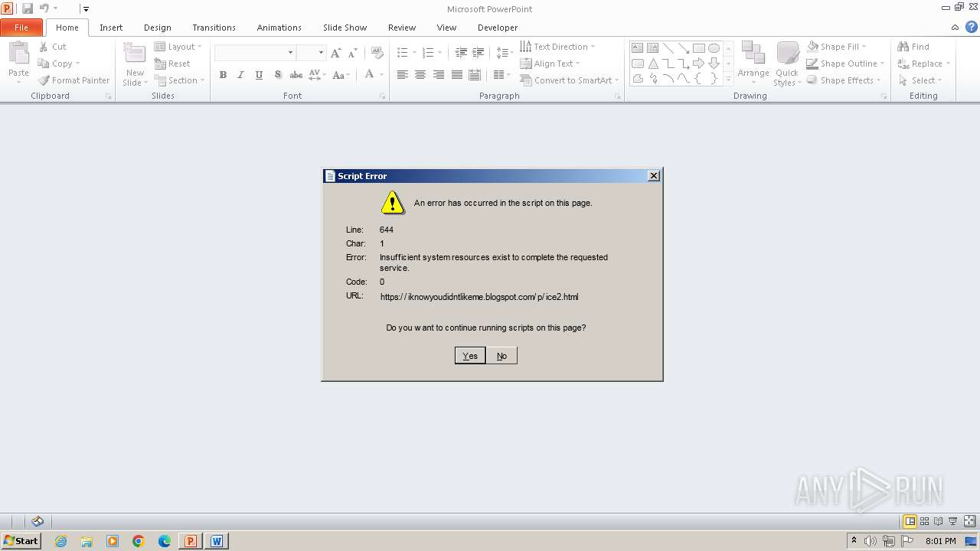Switch to Slide Sorter view
Image resolution: width=980 pixels, height=551 pixels.
924,521
